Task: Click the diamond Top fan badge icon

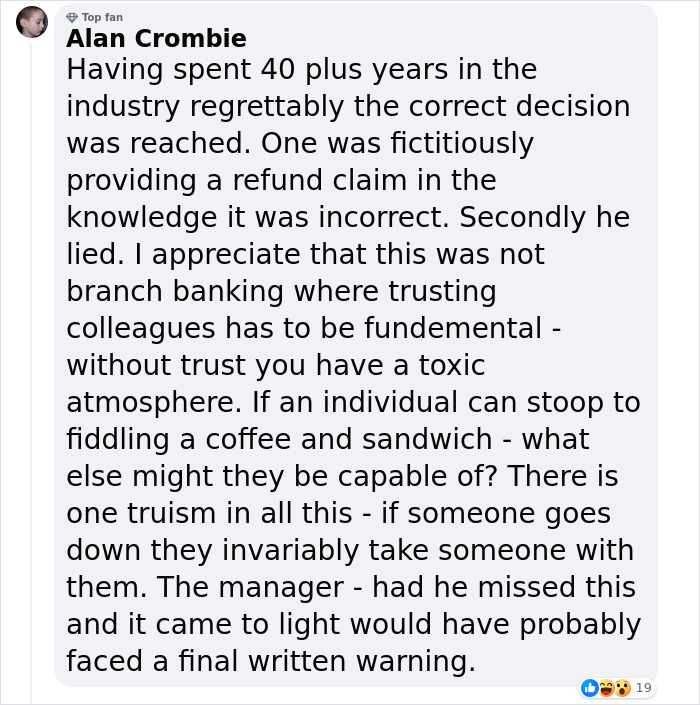Action: point(71,17)
